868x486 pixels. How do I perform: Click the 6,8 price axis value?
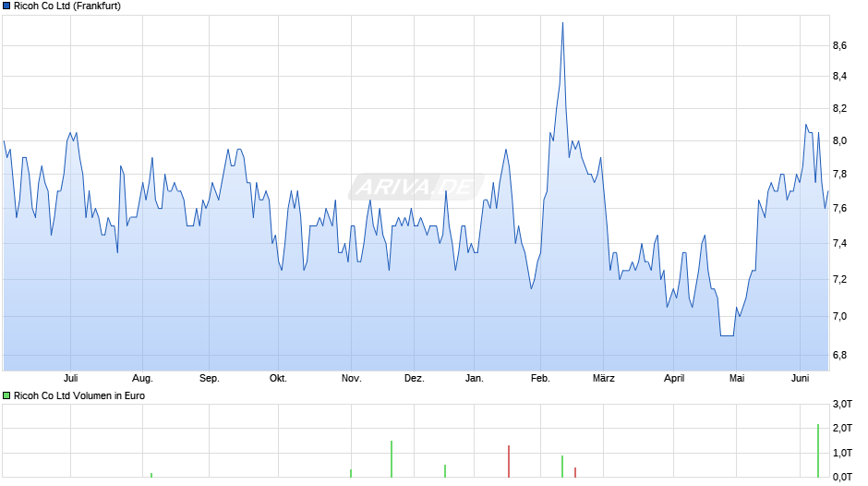click(x=839, y=355)
